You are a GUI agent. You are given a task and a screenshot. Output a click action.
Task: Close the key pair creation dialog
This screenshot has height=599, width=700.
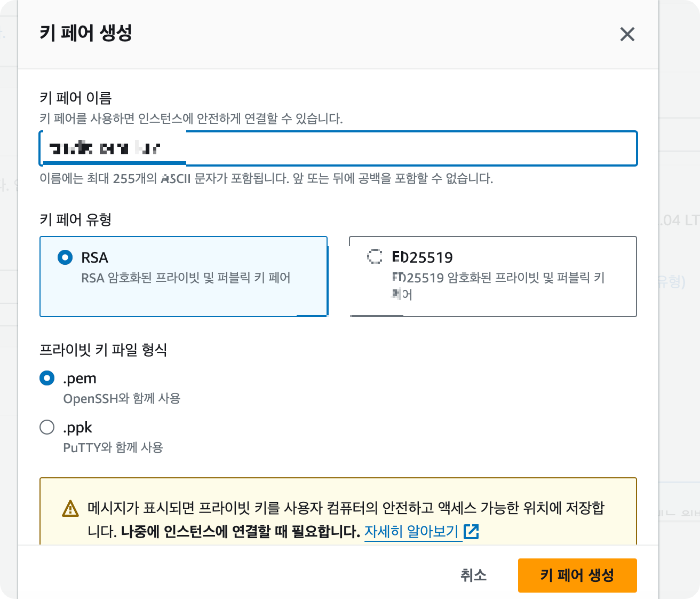point(627,34)
